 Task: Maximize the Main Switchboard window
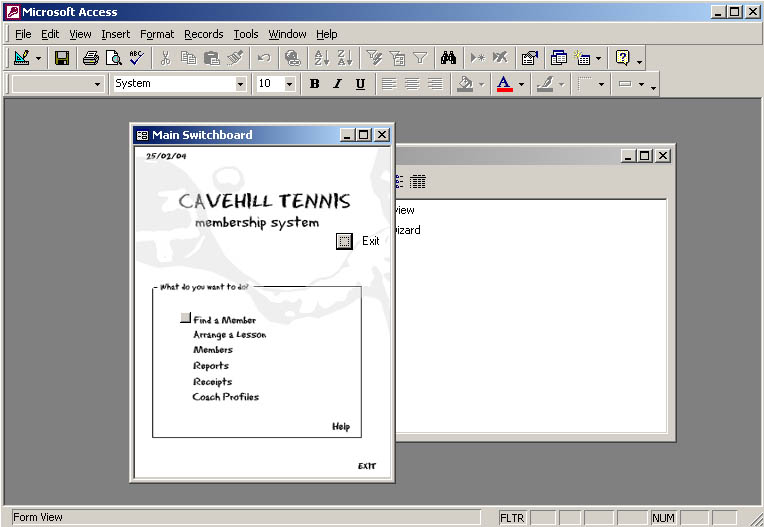363,135
